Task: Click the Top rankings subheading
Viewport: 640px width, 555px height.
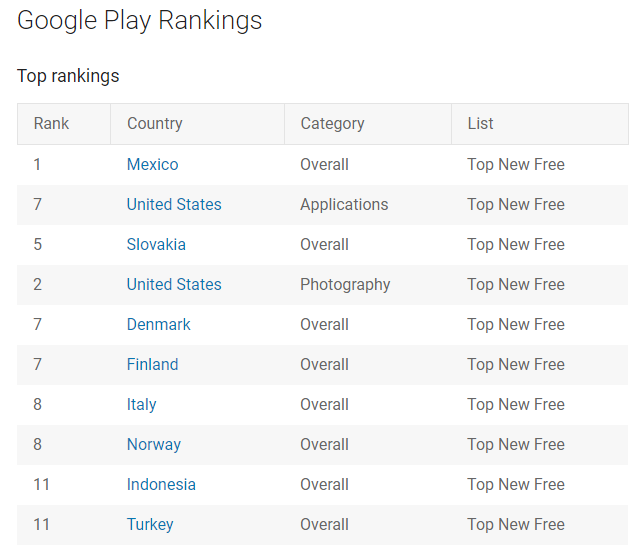Action: pyautogui.click(x=68, y=76)
